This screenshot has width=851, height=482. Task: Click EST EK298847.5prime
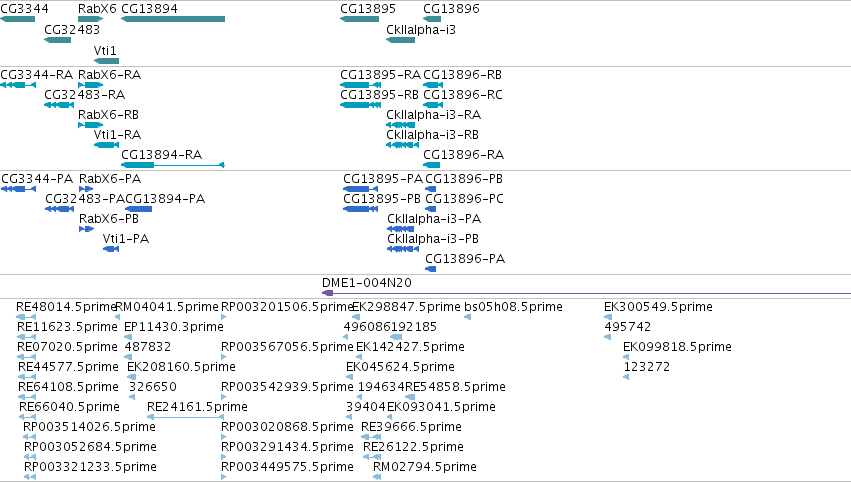407,307
